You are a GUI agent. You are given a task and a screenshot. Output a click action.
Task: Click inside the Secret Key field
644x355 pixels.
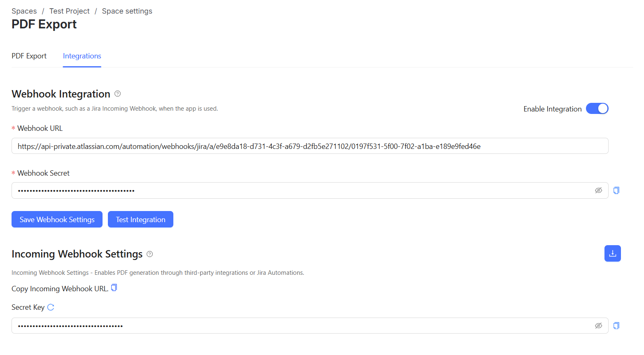301,326
